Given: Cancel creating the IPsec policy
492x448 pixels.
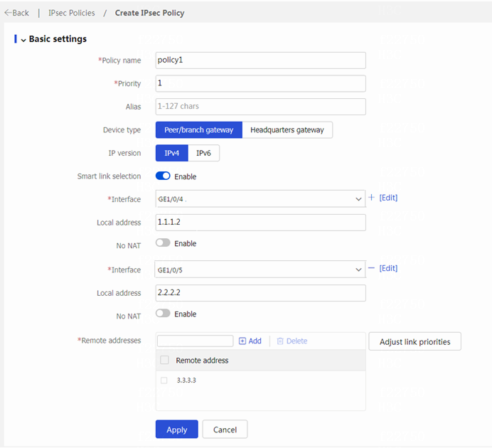Looking at the screenshot, I should tap(225, 430).
